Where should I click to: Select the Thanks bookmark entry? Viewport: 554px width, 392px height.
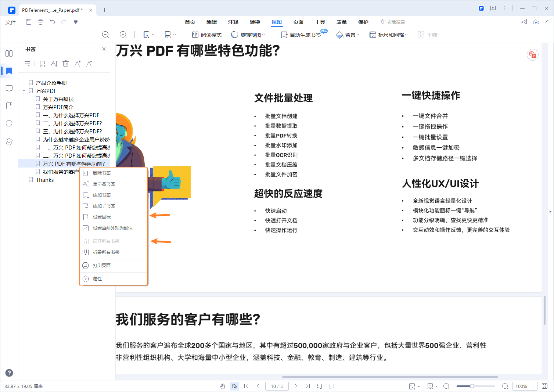pos(44,180)
